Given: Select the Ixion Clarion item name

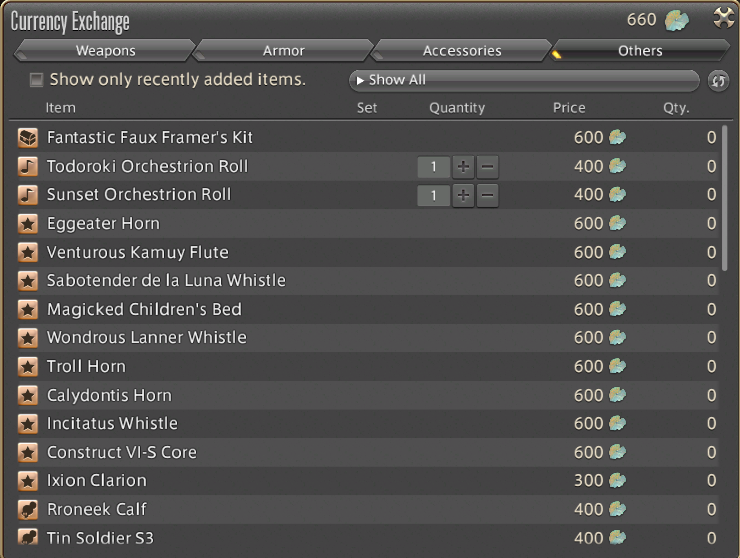Looking at the screenshot, I should 96,481.
